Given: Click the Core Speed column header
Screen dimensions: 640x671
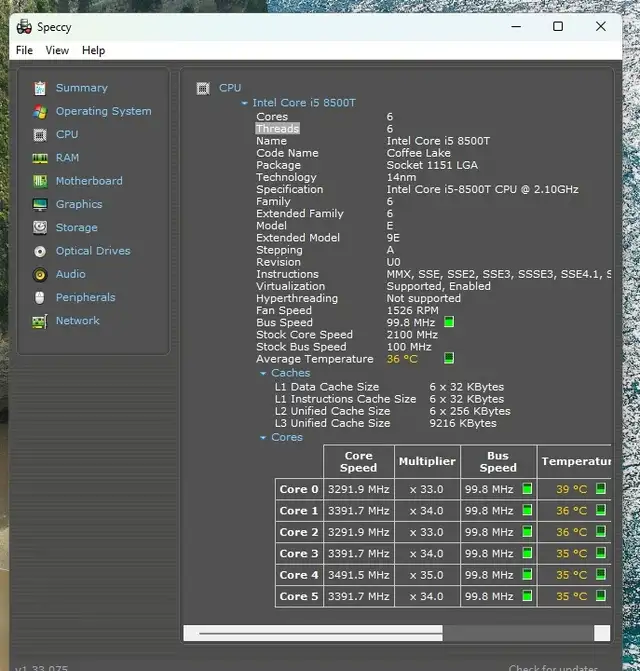Looking at the screenshot, I should (359, 461).
